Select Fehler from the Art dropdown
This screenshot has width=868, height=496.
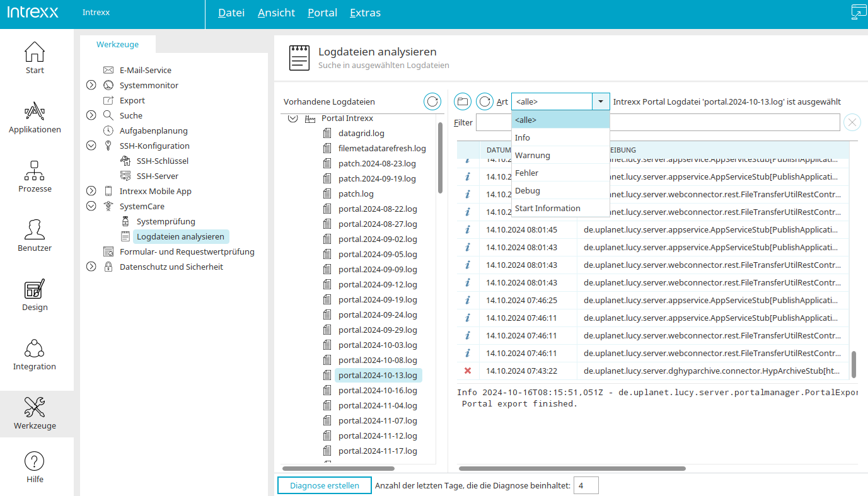point(527,173)
